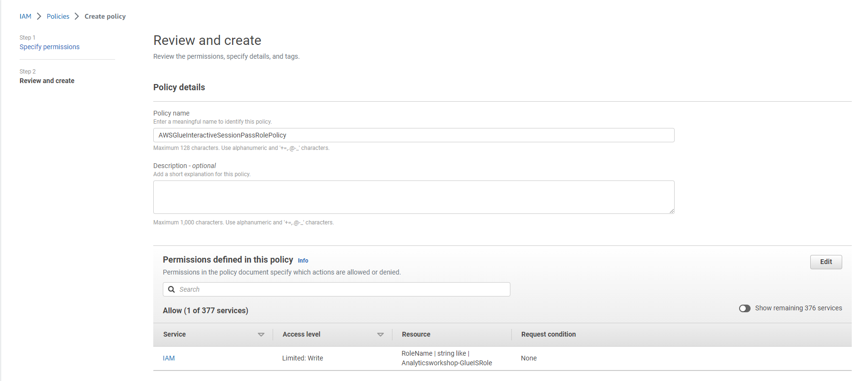Click the Create policy breadcrumb text
Viewport: 868px width, 381px height.
tap(105, 16)
